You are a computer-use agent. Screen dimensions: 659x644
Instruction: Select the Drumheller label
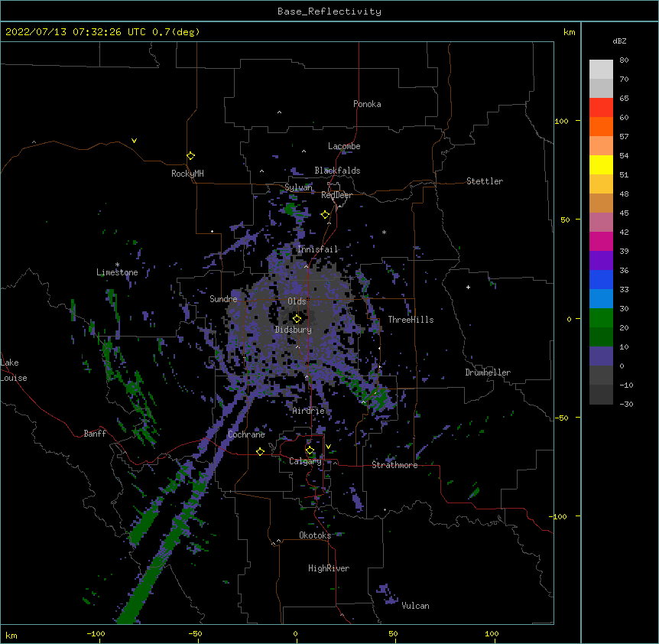point(488,372)
